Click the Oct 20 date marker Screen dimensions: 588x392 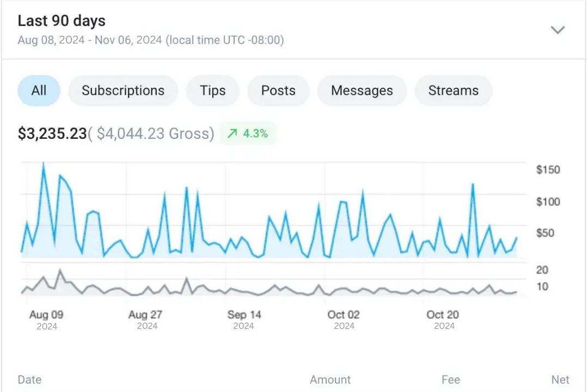[443, 315]
